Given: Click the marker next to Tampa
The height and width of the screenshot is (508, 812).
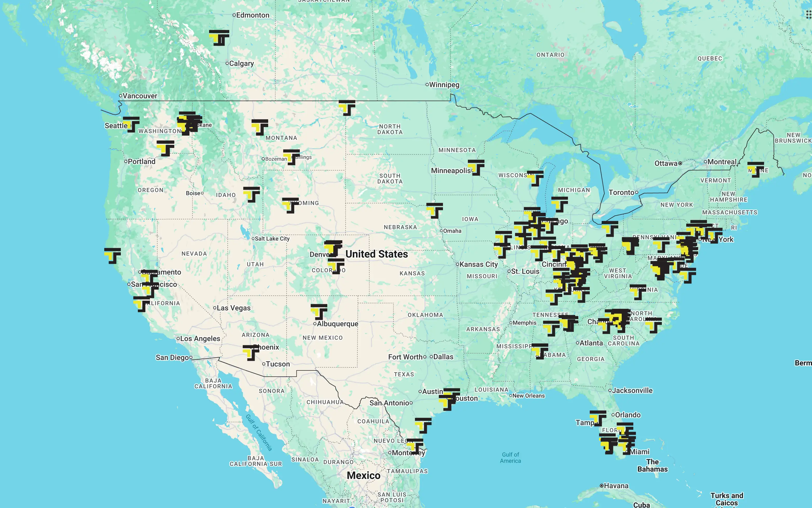Looking at the screenshot, I should click(x=598, y=418).
